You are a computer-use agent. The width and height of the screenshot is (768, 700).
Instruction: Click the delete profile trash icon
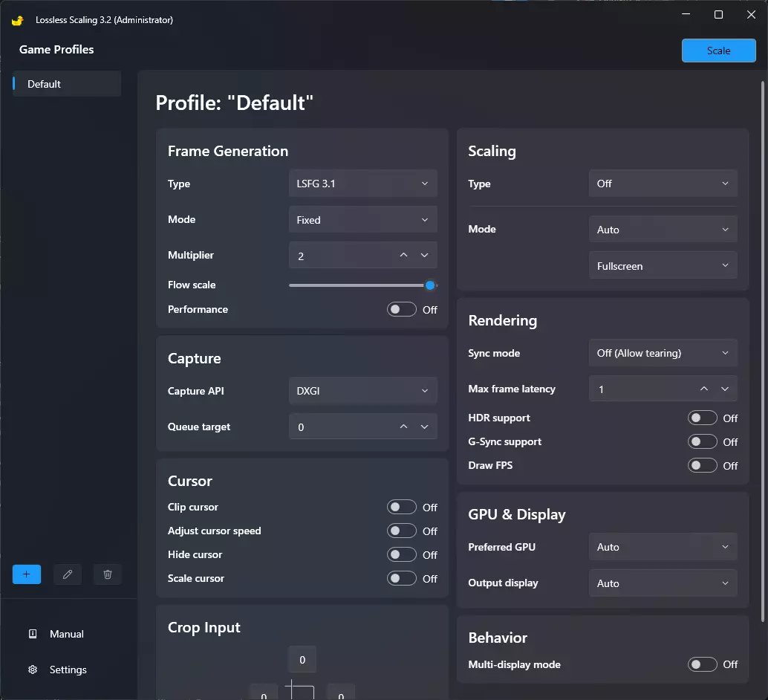pyautogui.click(x=108, y=574)
